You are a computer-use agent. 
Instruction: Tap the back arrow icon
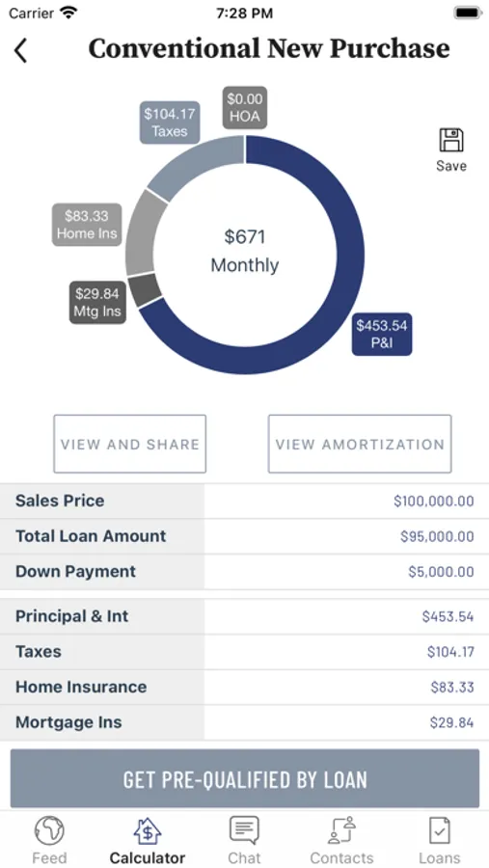(20, 51)
